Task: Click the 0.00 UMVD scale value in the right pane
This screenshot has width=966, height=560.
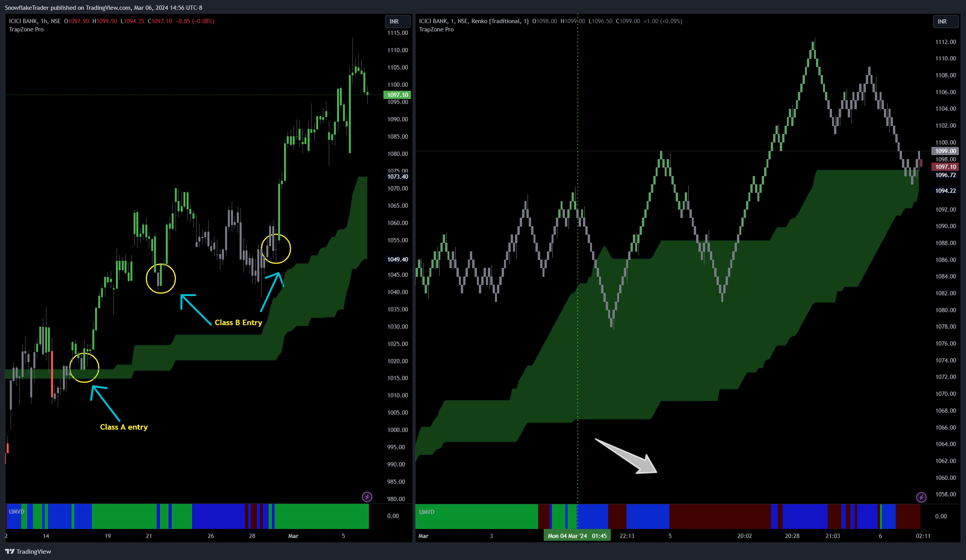Action: (x=941, y=516)
